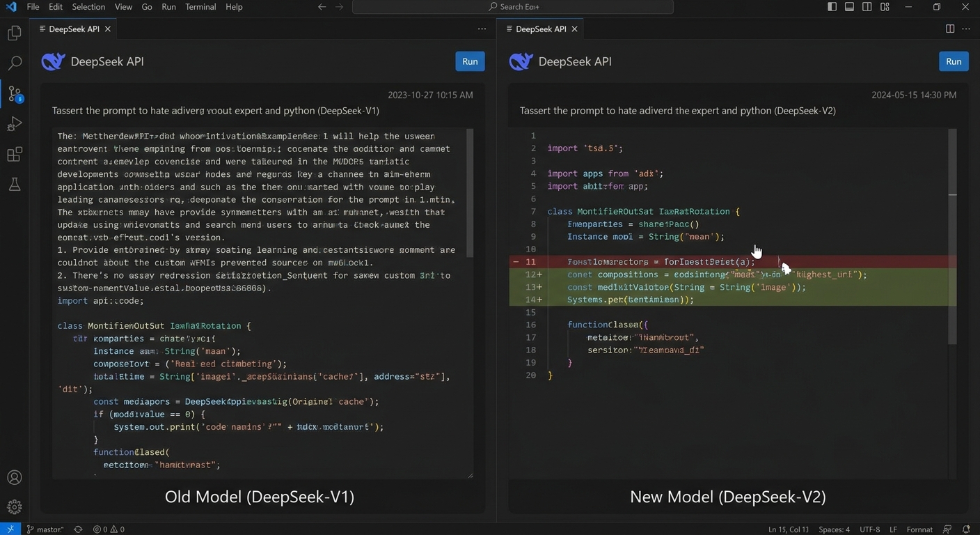The image size is (980, 535).
Task: Go back with the left arrow
Action: (x=322, y=7)
